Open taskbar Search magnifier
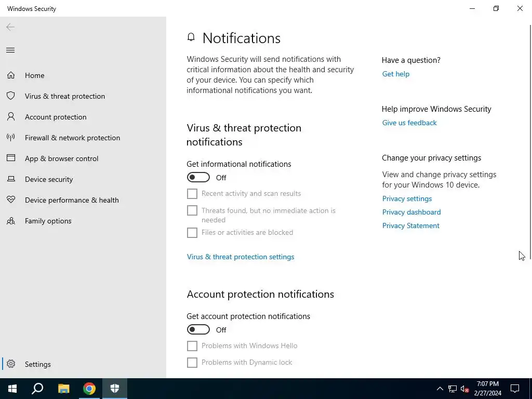The height and width of the screenshot is (399, 532). [37, 389]
